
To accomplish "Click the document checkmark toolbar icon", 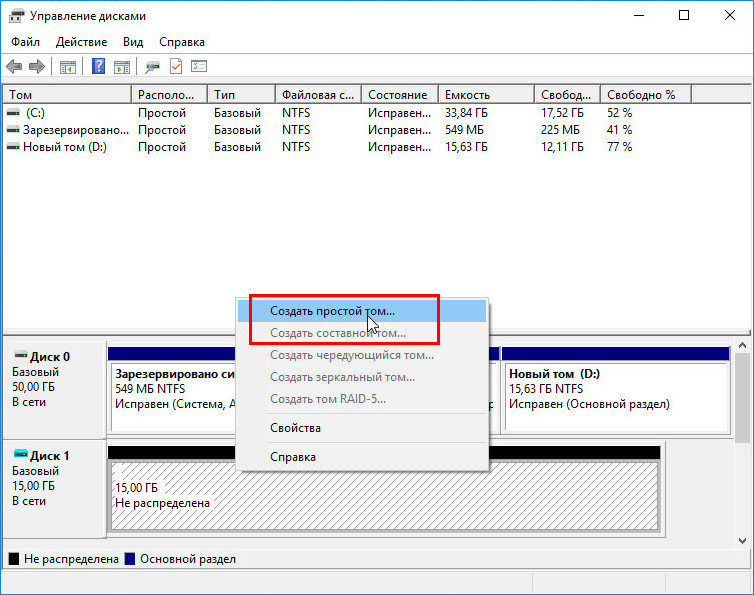I will tap(176, 66).
